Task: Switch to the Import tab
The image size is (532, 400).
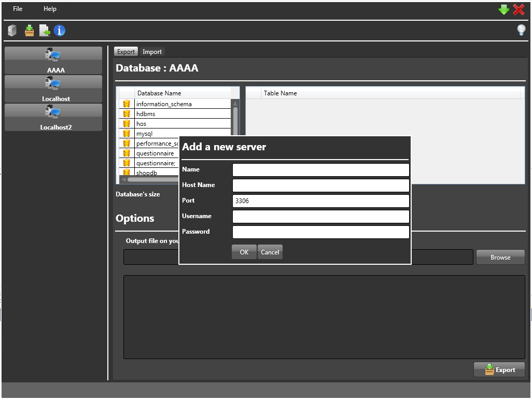Action: pyautogui.click(x=152, y=51)
